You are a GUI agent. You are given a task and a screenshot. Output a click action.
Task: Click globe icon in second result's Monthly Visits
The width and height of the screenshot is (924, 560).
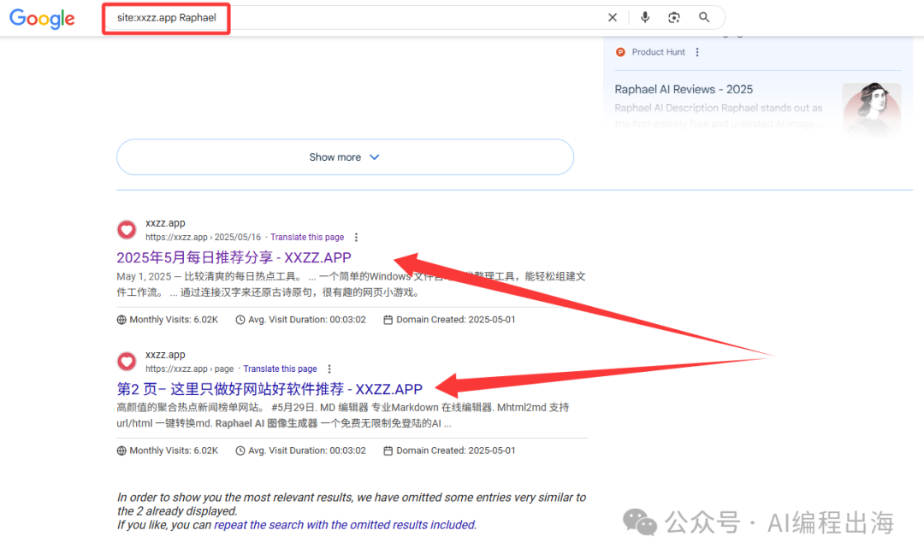tap(121, 451)
